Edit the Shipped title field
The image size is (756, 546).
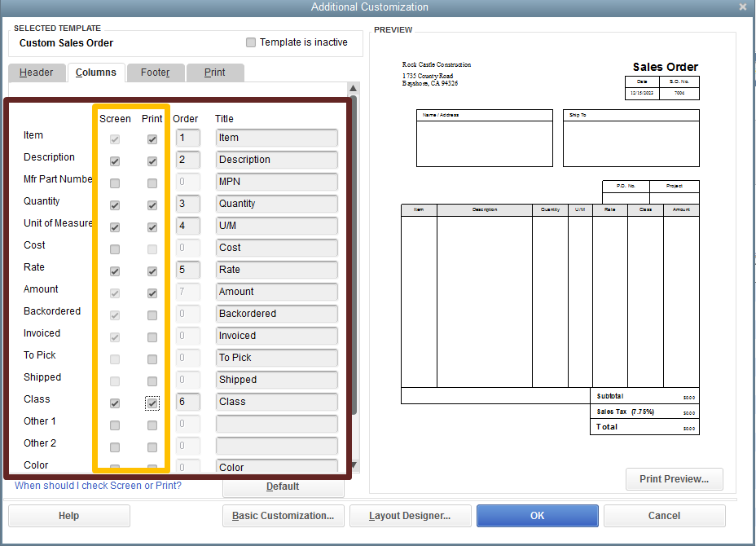[x=277, y=380]
